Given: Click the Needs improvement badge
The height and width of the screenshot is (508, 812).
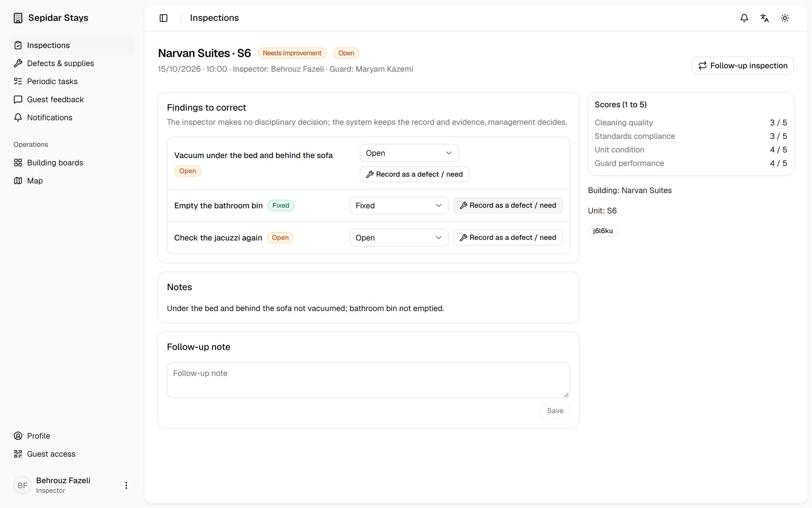Looking at the screenshot, I should pyautogui.click(x=292, y=53).
